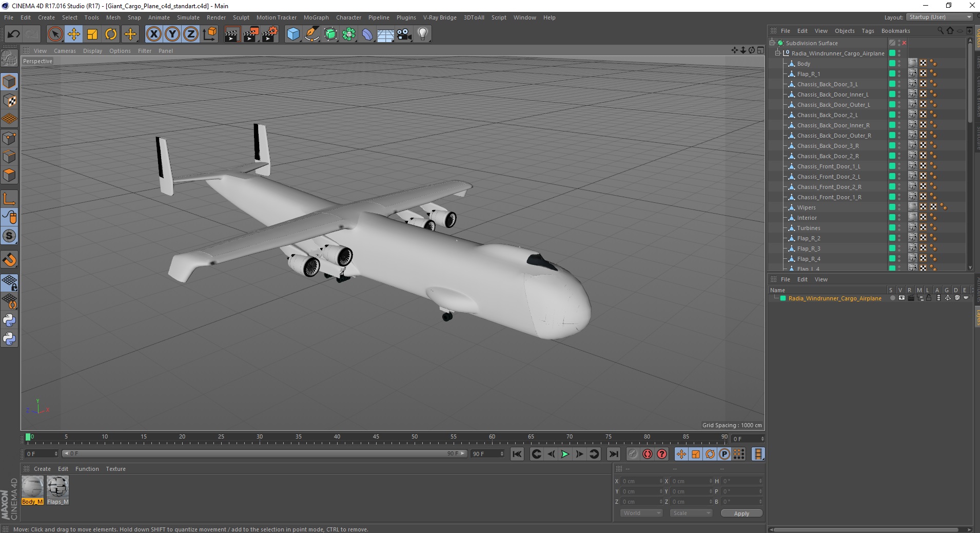Select the Flaps_M material thumbnail
Screen dimensions: 980x533
tap(57, 487)
